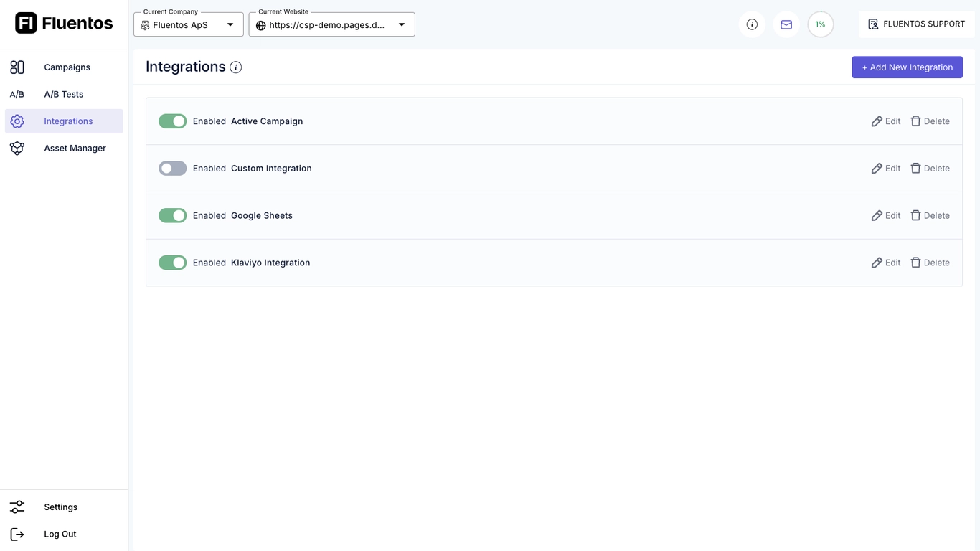
Task: Click the Fluentos Support icon
Action: pos(873,24)
